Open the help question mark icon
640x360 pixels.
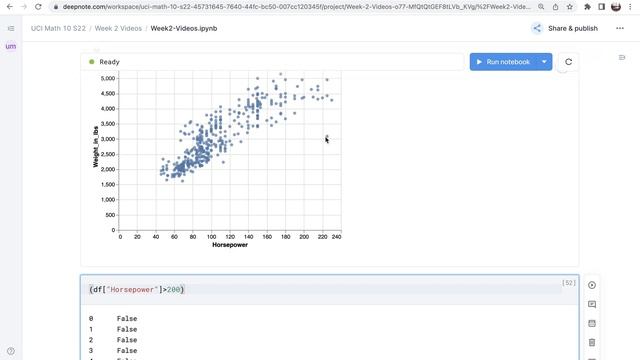[11, 351]
